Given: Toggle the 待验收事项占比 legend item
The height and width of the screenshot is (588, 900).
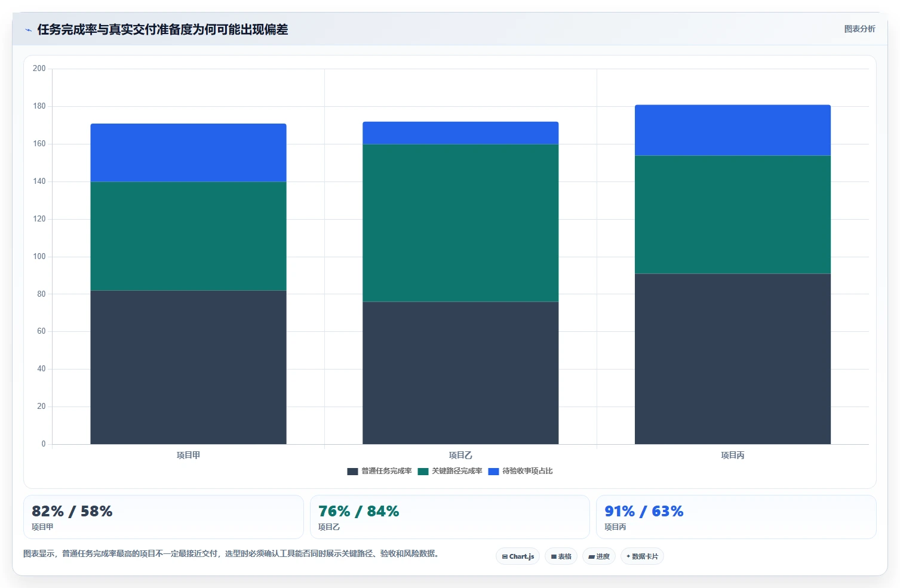Looking at the screenshot, I should tap(521, 471).
